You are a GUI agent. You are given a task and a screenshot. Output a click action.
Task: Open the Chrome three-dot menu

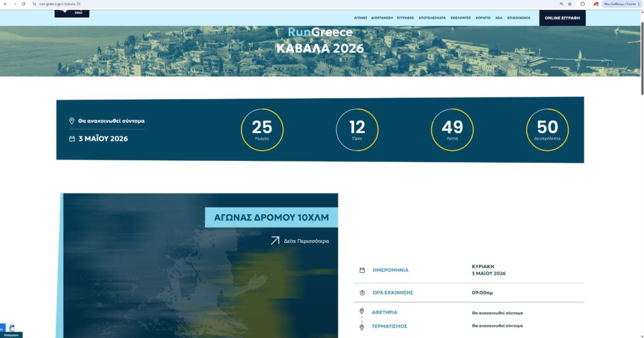click(638, 4)
